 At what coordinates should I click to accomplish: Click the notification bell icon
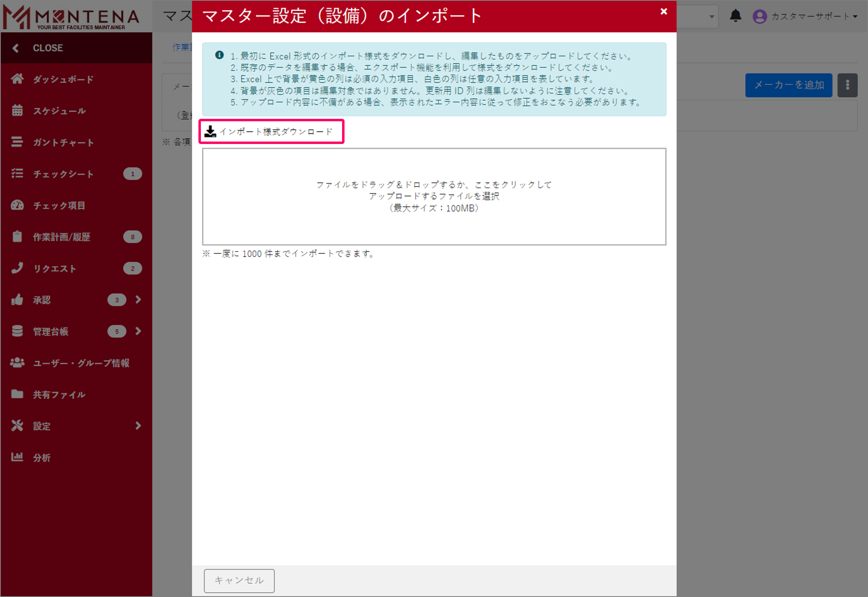[735, 16]
